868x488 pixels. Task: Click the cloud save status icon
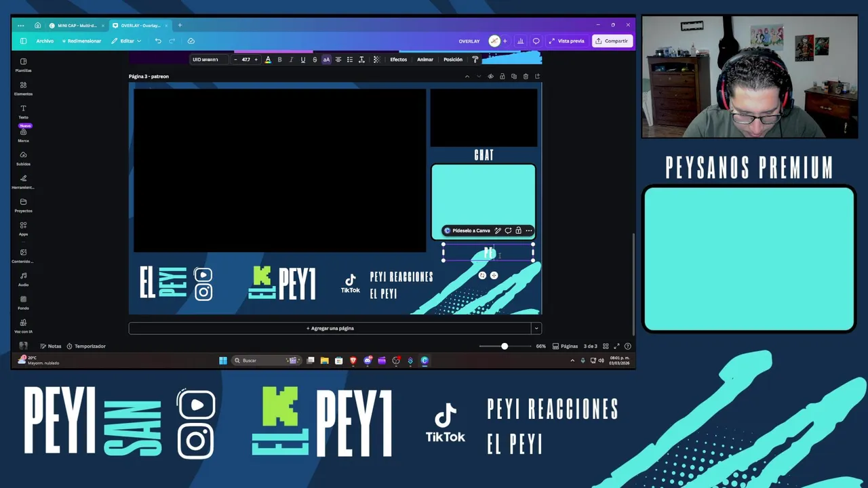[x=191, y=41]
